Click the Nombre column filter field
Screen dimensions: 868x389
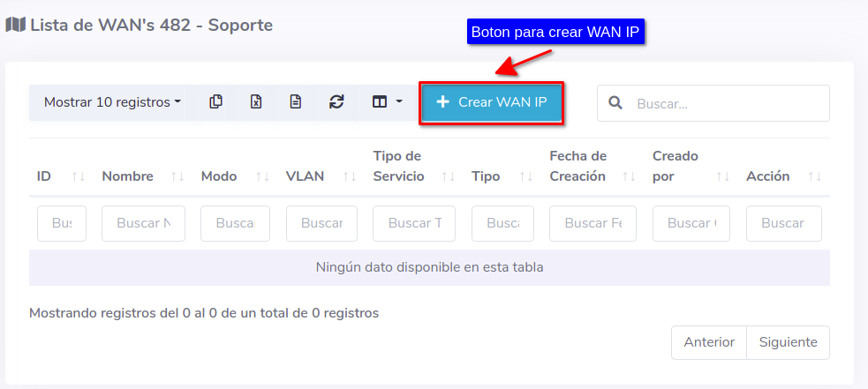[143, 224]
